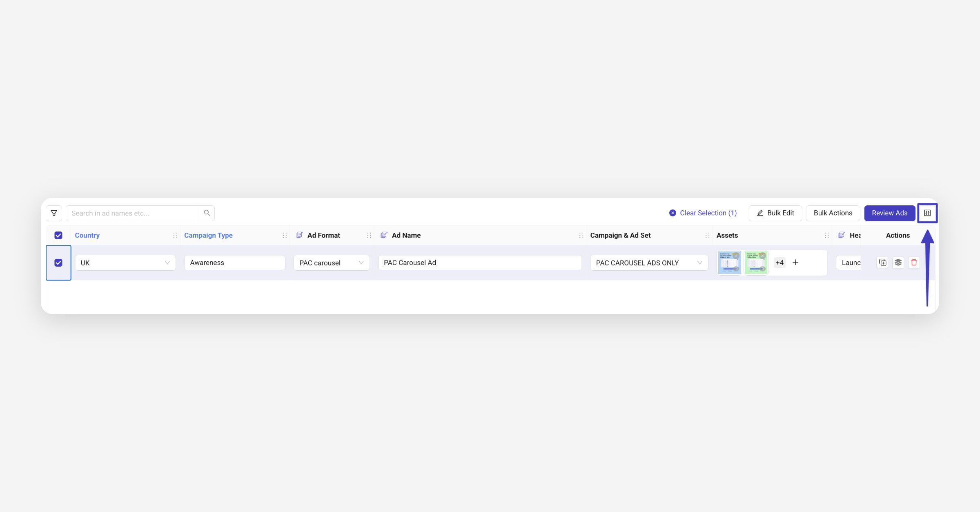The image size is (980, 512).
Task: Uncheck the UK row checkbox
Action: click(58, 263)
